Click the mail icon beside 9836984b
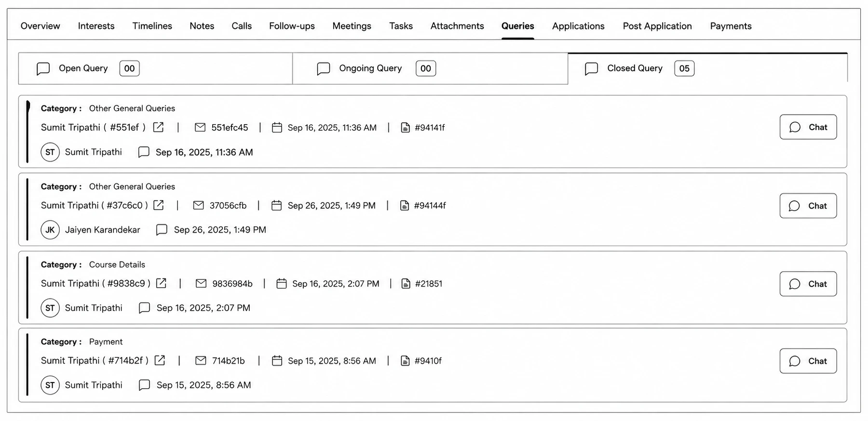 201,283
